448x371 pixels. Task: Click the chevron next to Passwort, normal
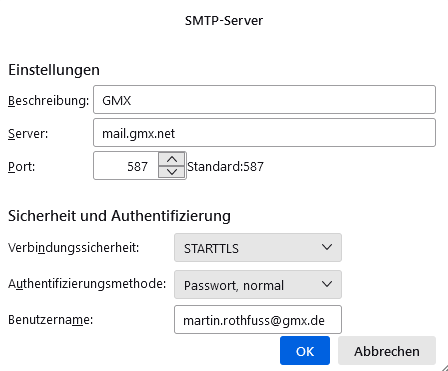tap(327, 284)
